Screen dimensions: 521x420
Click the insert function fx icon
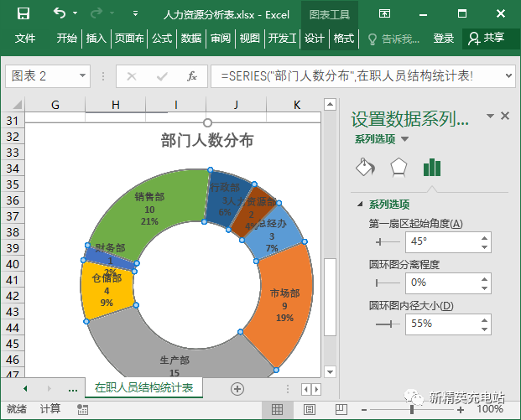click(x=192, y=76)
